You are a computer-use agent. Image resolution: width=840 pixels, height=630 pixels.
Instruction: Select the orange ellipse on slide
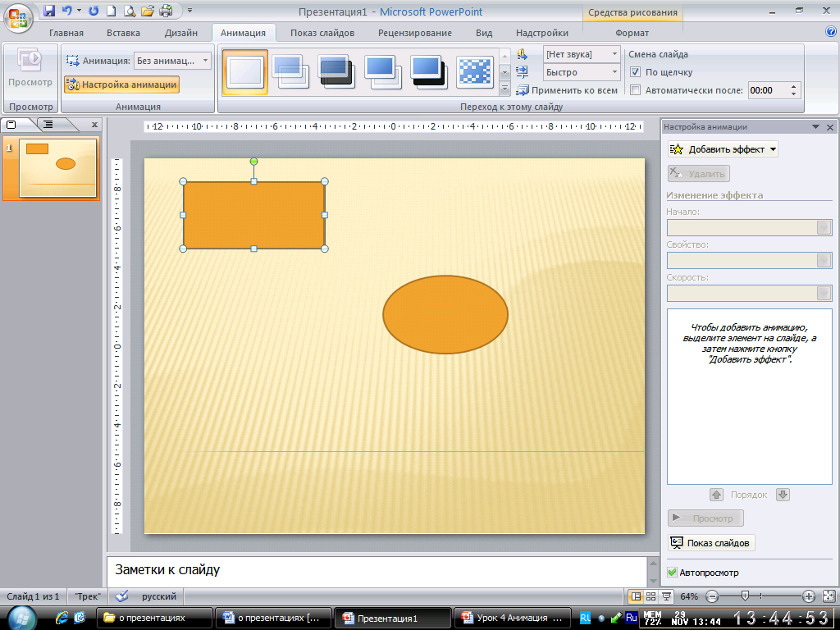pyautogui.click(x=445, y=314)
